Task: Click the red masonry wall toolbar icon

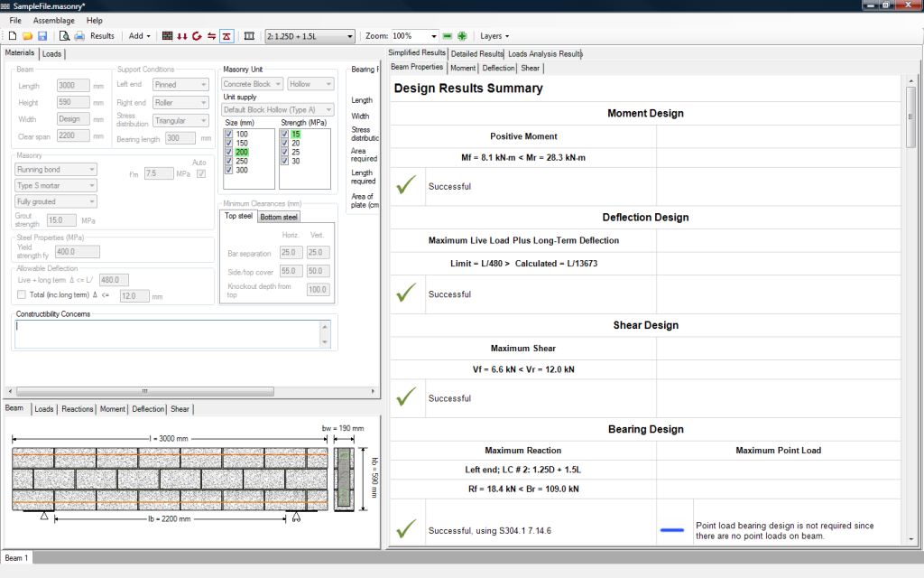Action: [x=167, y=36]
